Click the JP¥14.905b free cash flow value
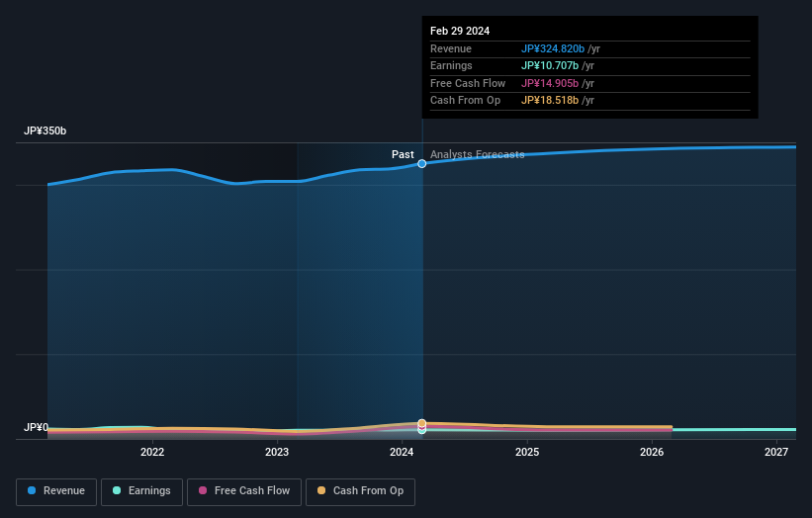The width and height of the screenshot is (812, 518). [x=550, y=83]
